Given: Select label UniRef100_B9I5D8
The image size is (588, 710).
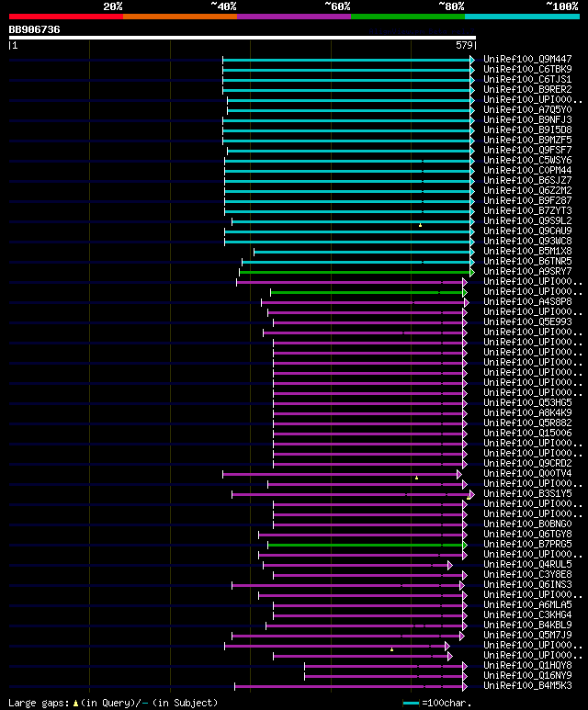Looking at the screenshot, I should pos(527,130).
